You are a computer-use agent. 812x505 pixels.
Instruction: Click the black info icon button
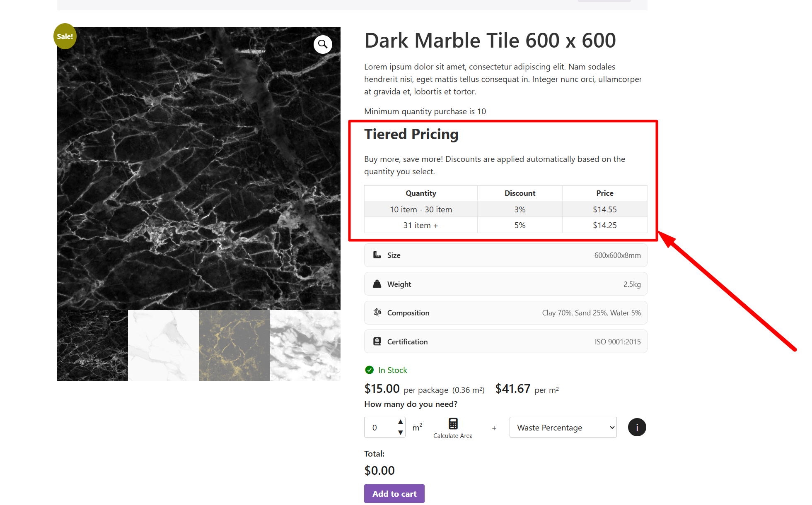pos(637,428)
